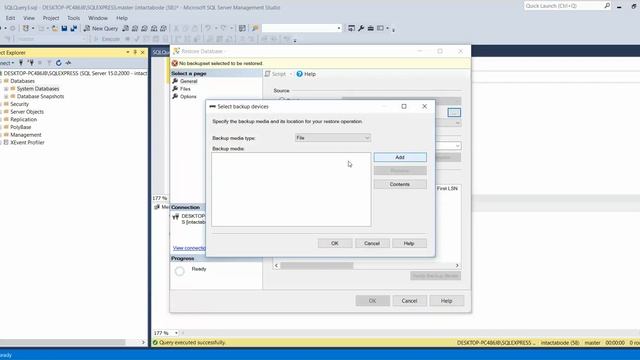Click Open File folder icon in toolbar

tap(54, 28)
